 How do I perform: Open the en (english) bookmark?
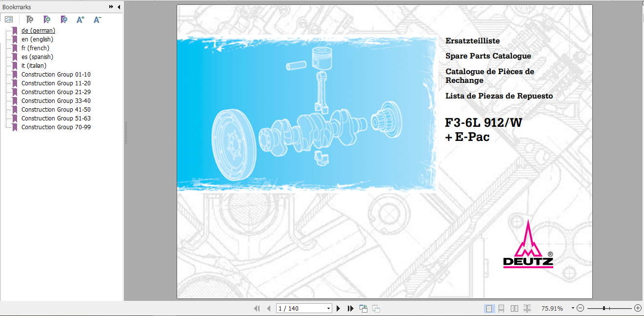(x=38, y=39)
